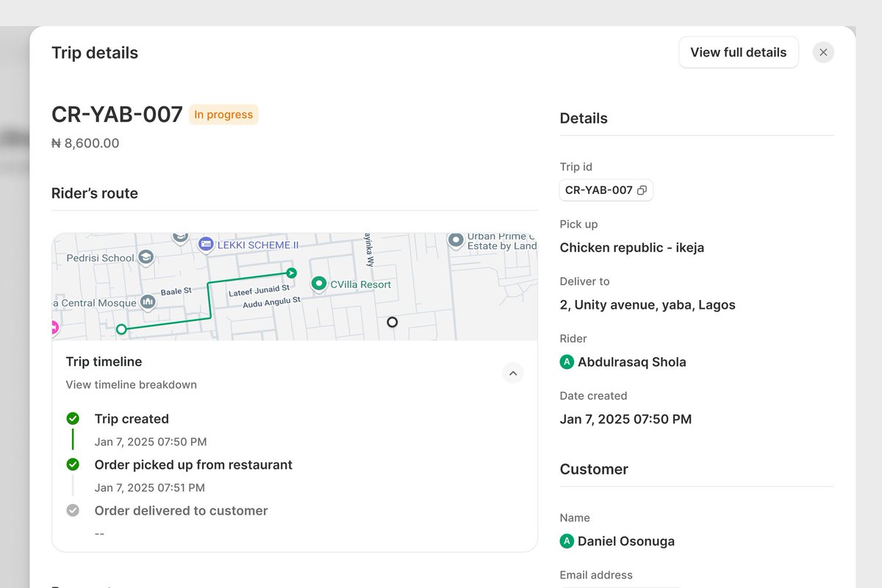Select the View timeline breakdown text
Image resolution: width=882 pixels, height=588 pixels.
click(132, 384)
